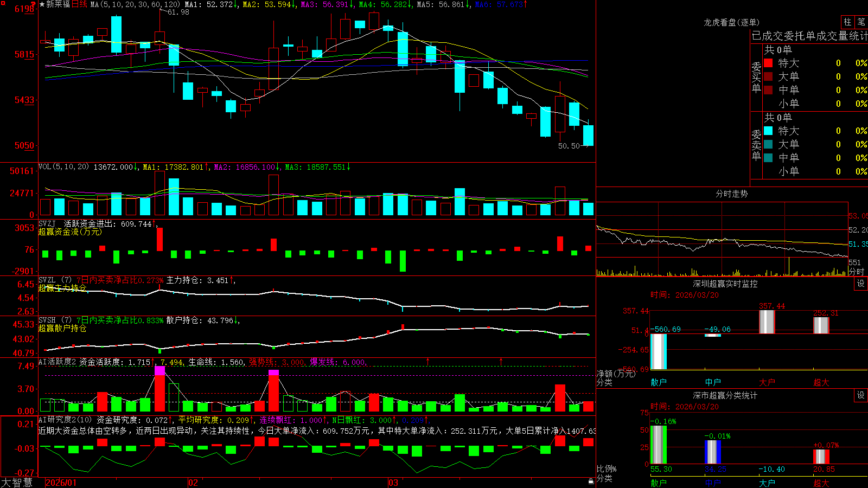868x488 pixels.
Task: Click the 龙虎看盘(逐单) panel title
Action: [731, 22]
